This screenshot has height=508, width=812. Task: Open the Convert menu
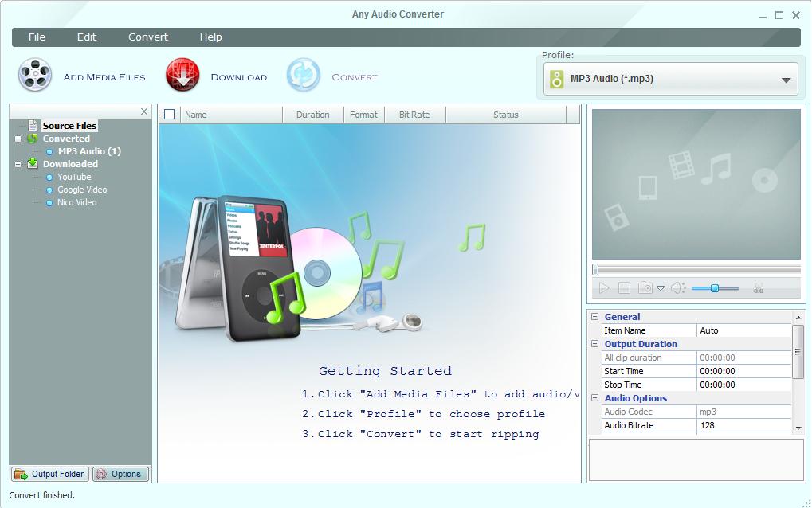[148, 37]
